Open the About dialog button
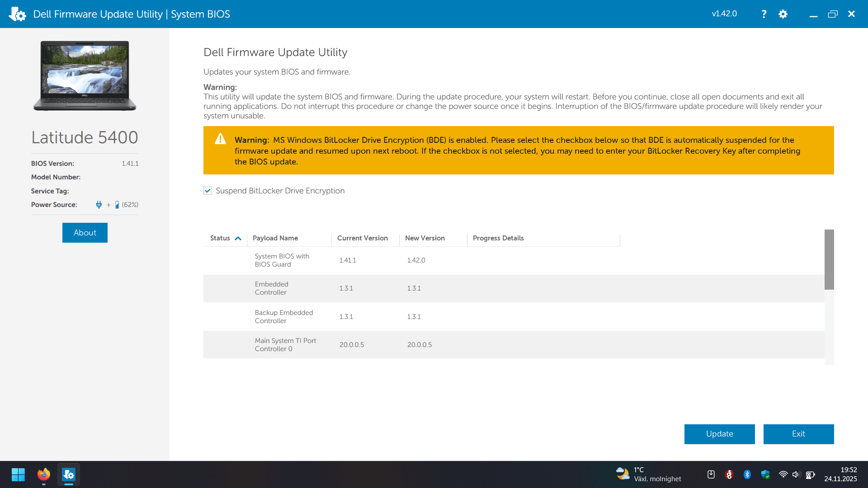 (x=85, y=233)
